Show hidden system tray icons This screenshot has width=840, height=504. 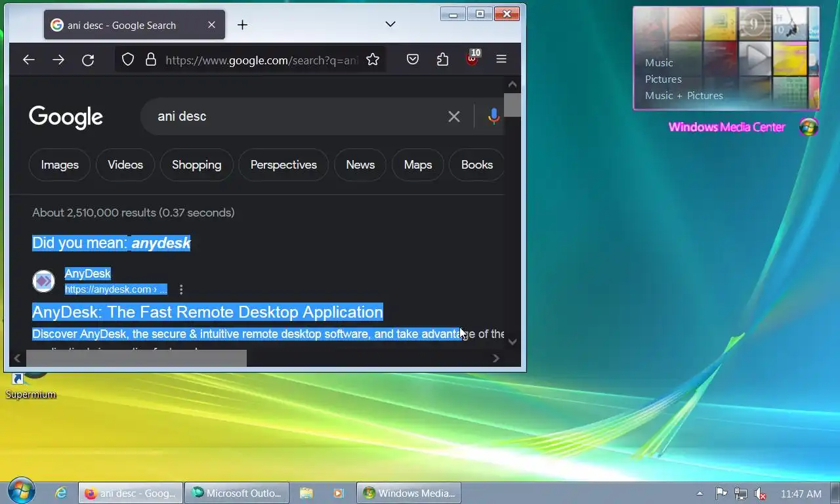pos(700,493)
